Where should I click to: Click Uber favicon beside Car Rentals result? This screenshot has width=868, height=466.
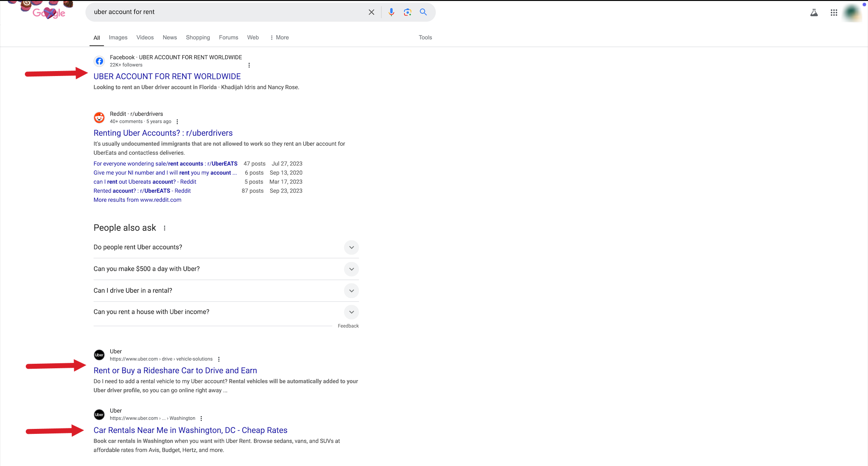99,414
